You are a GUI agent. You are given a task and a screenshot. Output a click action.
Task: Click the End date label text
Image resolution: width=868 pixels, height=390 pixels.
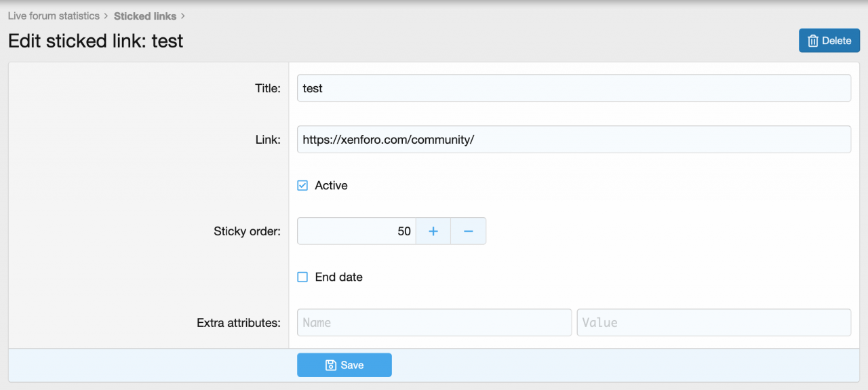click(x=338, y=277)
